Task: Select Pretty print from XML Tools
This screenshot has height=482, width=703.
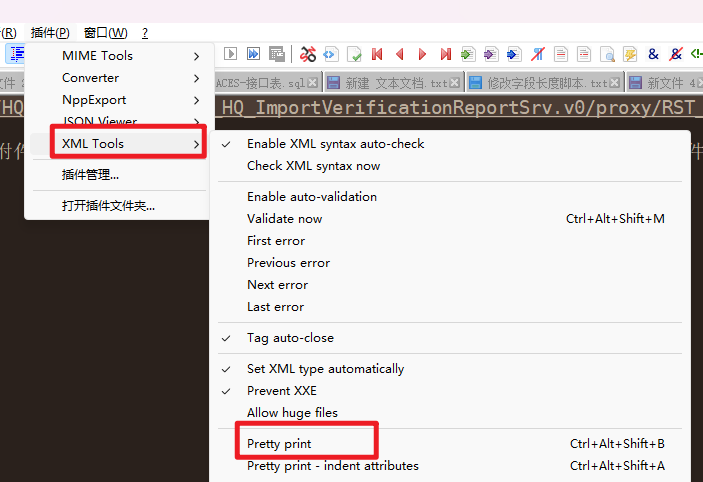Action: [x=279, y=443]
